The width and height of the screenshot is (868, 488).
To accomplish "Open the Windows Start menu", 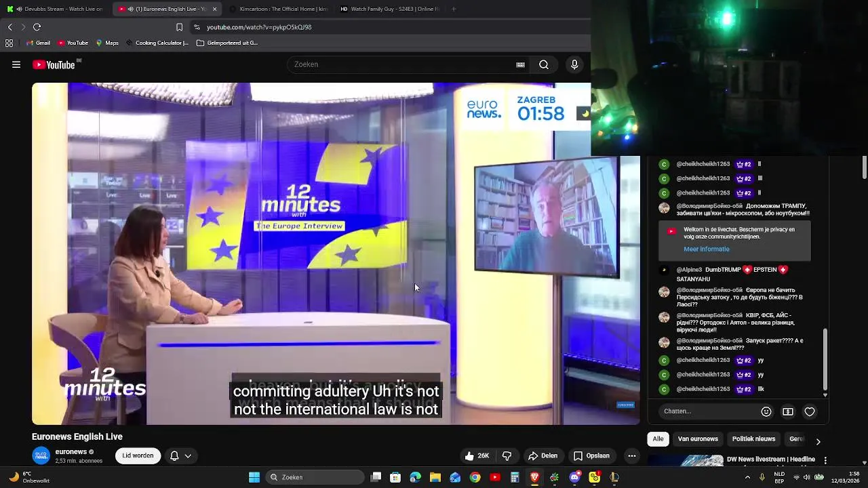I will [254, 477].
